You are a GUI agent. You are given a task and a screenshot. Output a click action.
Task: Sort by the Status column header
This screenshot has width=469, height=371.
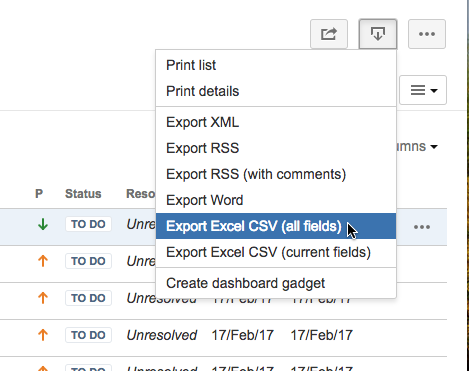click(83, 194)
